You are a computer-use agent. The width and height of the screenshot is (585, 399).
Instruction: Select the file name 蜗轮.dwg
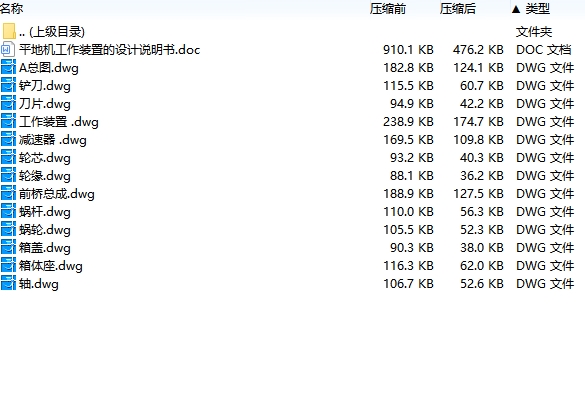point(45,230)
